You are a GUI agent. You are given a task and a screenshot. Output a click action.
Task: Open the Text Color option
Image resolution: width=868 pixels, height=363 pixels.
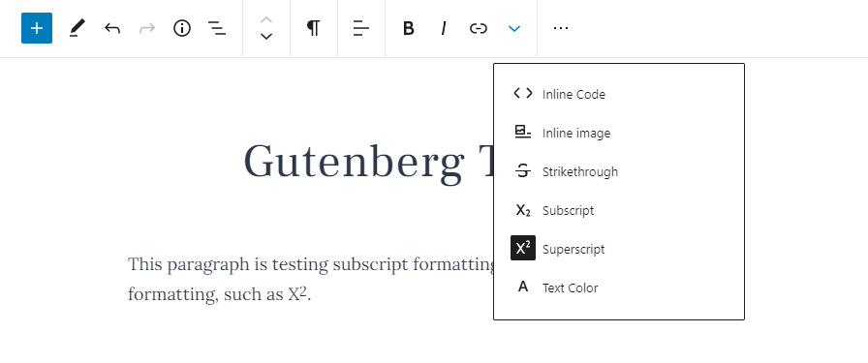click(x=619, y=287)
